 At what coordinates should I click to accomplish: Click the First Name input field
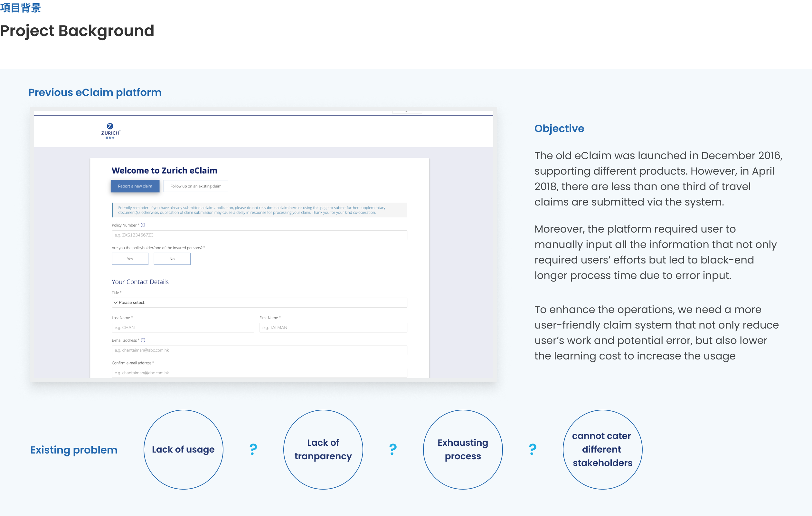pos(333,328)
